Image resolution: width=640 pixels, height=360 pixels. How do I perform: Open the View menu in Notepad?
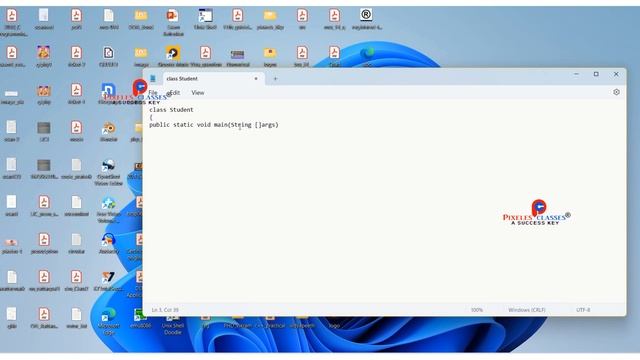(x=198, y=93)
